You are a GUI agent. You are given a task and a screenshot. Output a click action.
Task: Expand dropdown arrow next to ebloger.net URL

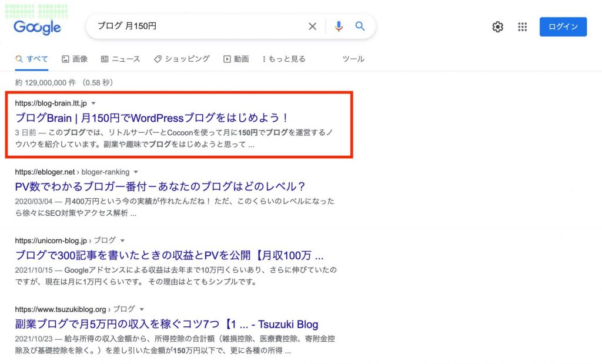tap(136, 172)
